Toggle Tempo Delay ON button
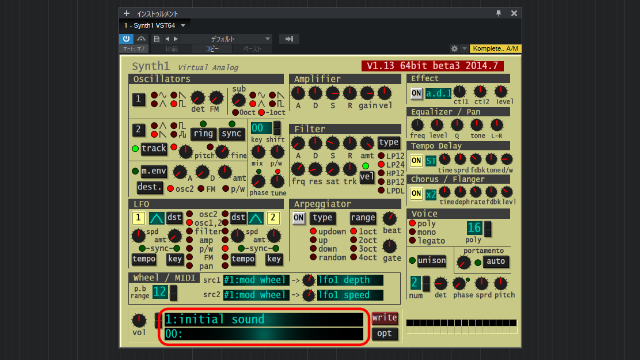The image size is (640, 360). [x=416, y=160]
